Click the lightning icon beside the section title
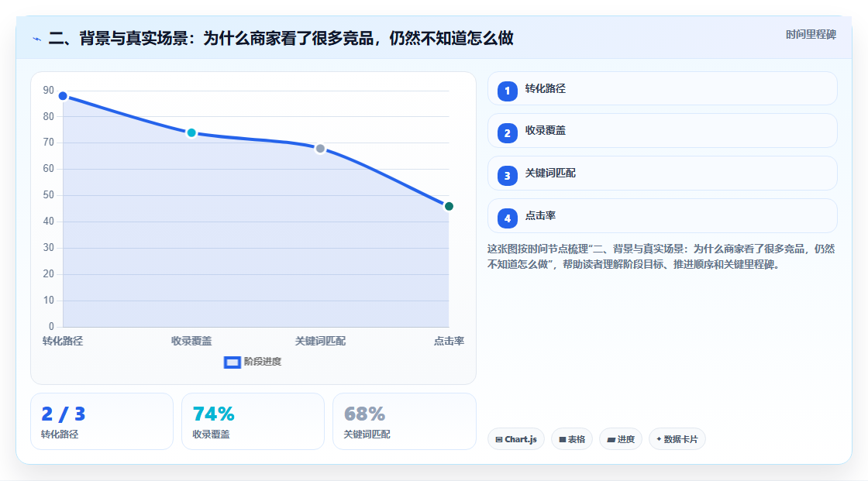868x481 pixels. [37, 39]
